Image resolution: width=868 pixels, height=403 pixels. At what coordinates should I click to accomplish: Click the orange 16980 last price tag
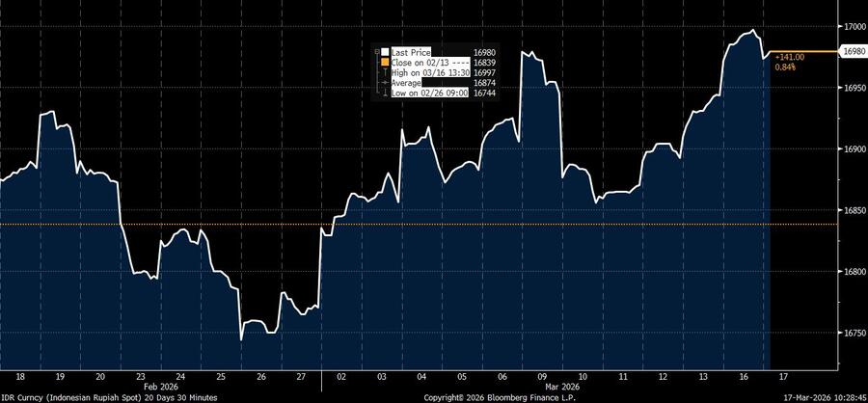coord(854,51)
